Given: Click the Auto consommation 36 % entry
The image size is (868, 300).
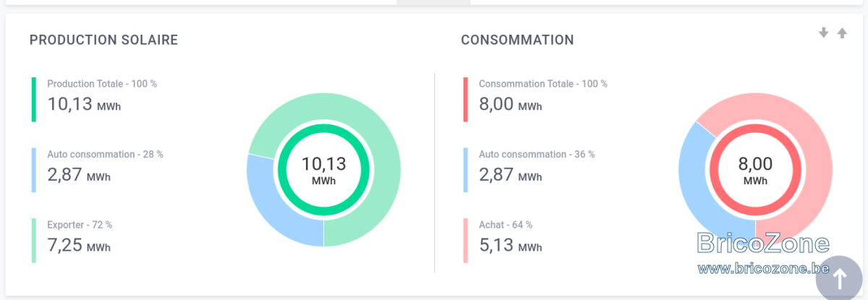Looking at the screenshot, I should coord(537,167).
